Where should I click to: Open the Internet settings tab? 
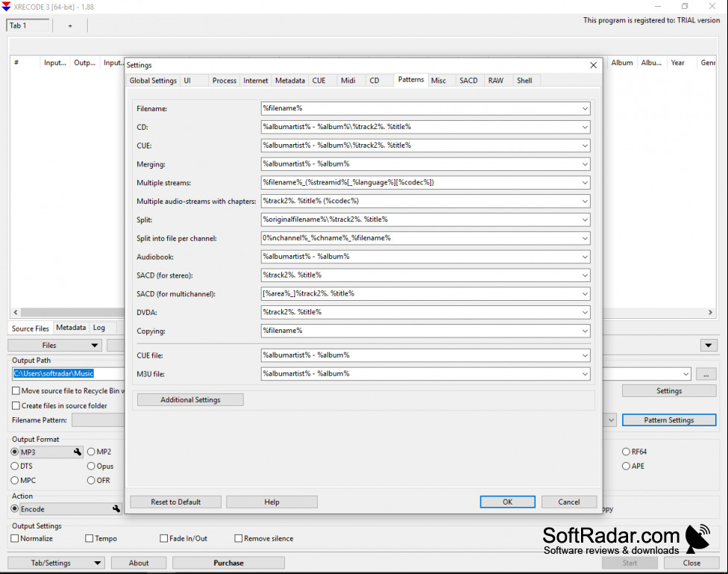pos(255,81)
